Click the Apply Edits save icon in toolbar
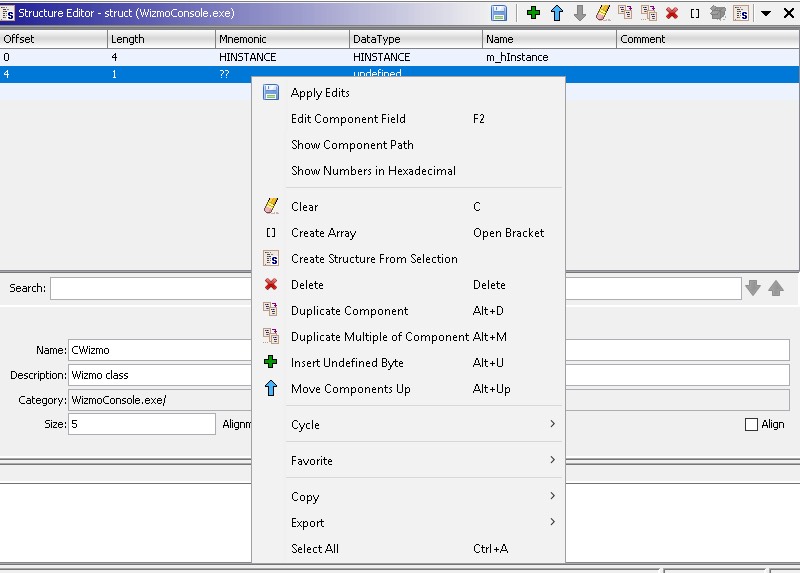Viewport: 800px width, 573px height. pos(498,13)
